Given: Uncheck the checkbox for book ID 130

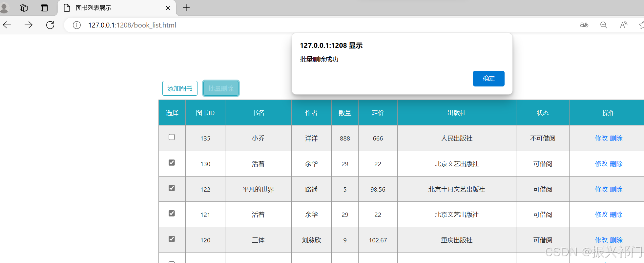Looking at the screenshot, I should [x=172, y=163].
